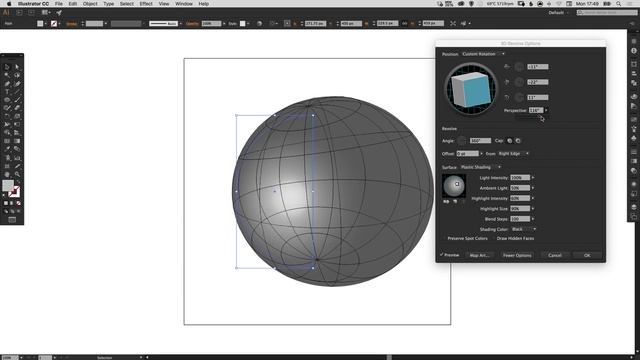Select the Direct Selection tool
Image resolution: width=640 pixels, height=360 pixels.
(x=17, y=67)
